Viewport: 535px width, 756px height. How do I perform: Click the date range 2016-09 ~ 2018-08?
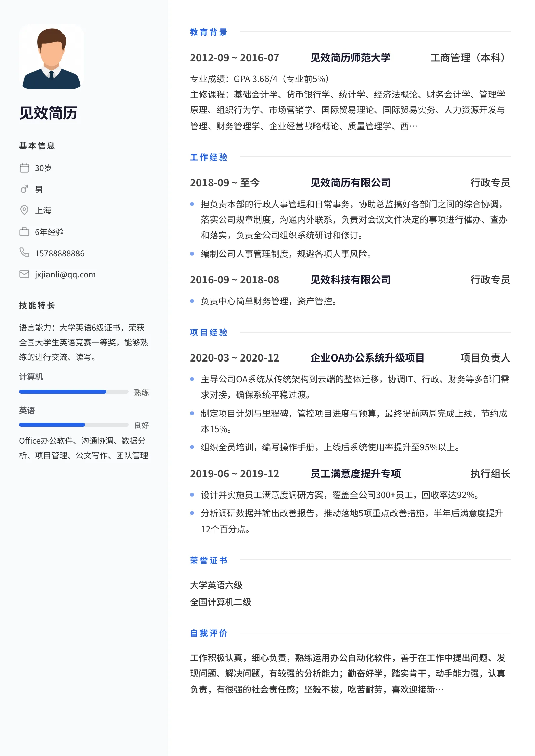(x=234, y=280)
